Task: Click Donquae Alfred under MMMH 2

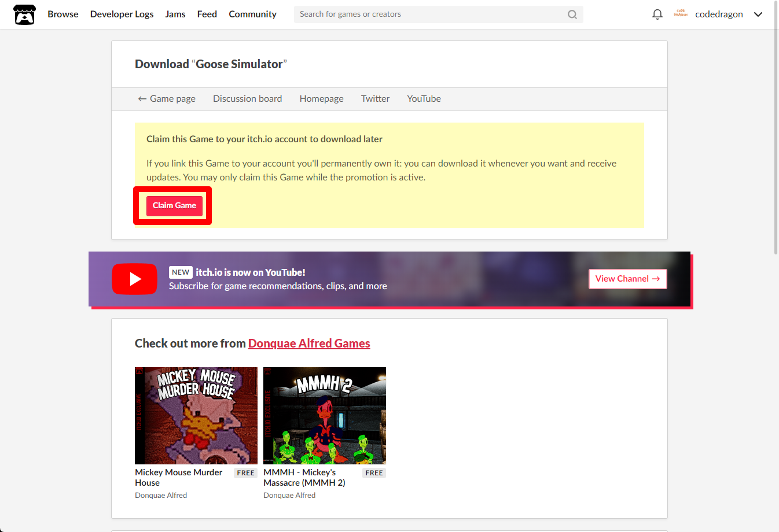Action: click(289, 496)
